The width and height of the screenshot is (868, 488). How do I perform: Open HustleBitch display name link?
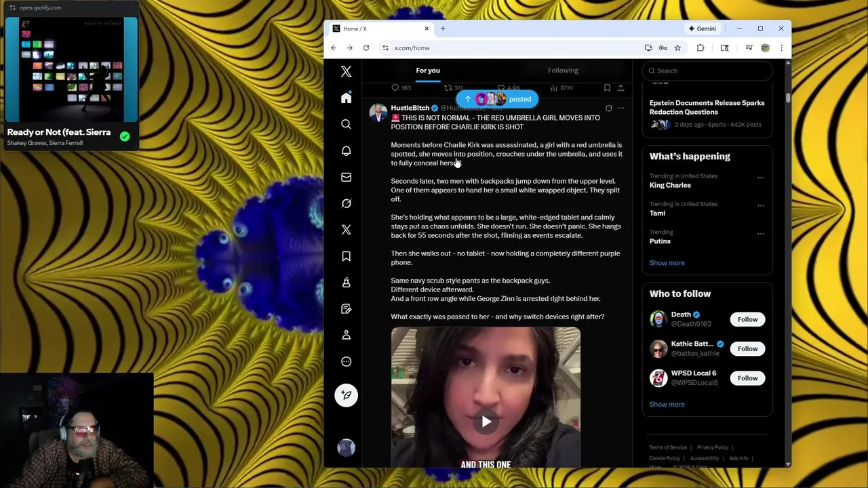[x=410, y=108]
